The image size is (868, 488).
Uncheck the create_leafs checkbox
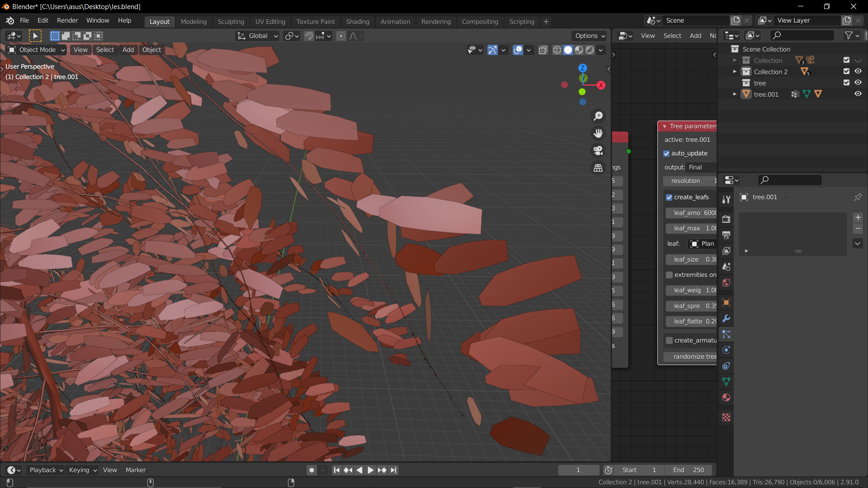pyautogui.click(x=669, y=197)
